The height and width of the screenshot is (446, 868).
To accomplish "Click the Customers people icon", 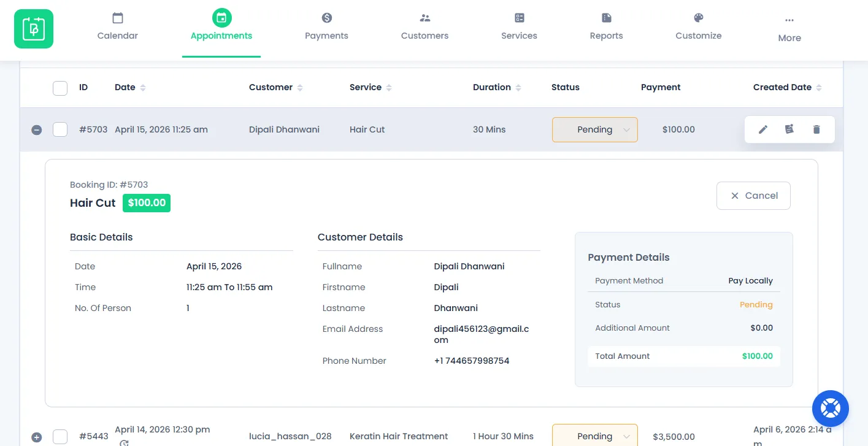I will click(425, 18).
